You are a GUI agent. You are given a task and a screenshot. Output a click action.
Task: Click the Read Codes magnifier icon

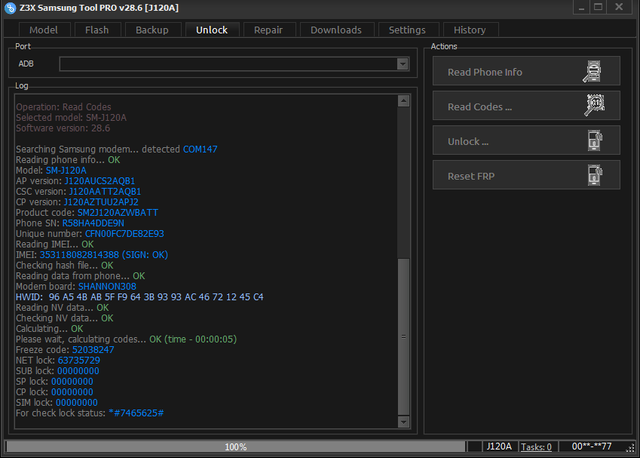[594, 105]
